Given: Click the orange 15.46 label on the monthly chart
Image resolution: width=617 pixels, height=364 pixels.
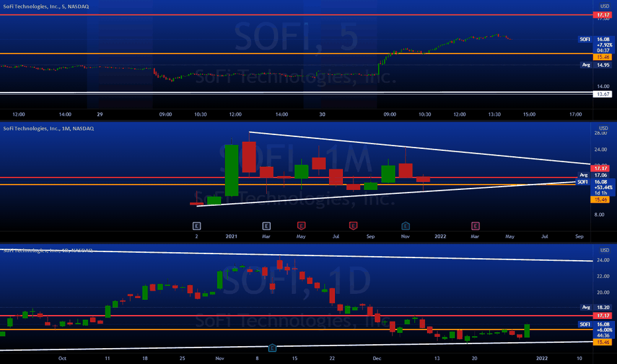Looking at the screenshot, I should (x=600, y=200).
